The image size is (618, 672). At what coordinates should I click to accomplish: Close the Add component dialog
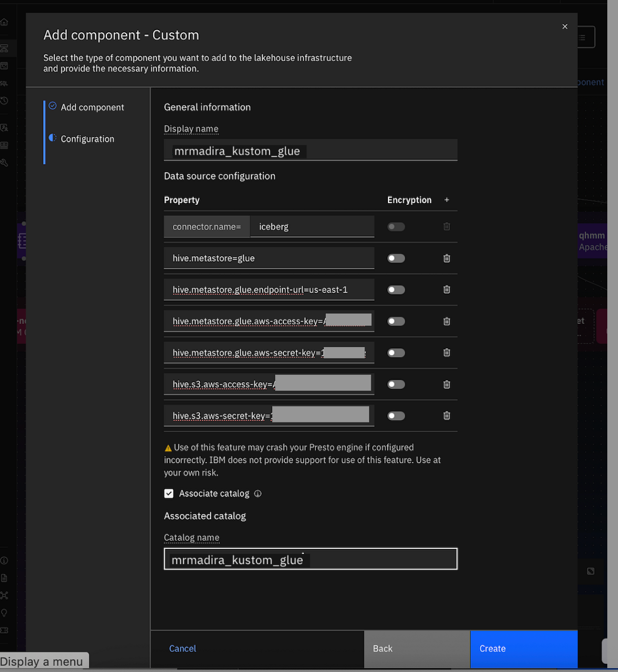tap(564, 26)
